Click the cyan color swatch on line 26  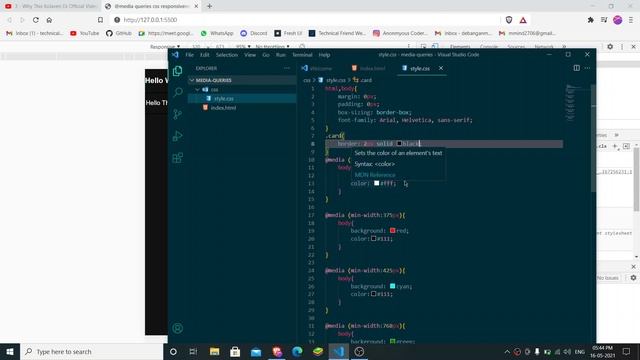click(x=392, y=286)
